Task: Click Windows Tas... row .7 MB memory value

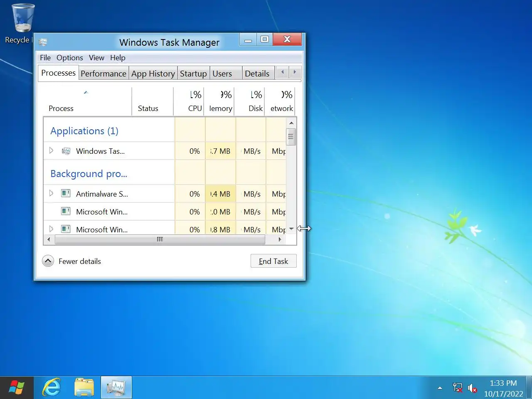Action: click(220, 151)
